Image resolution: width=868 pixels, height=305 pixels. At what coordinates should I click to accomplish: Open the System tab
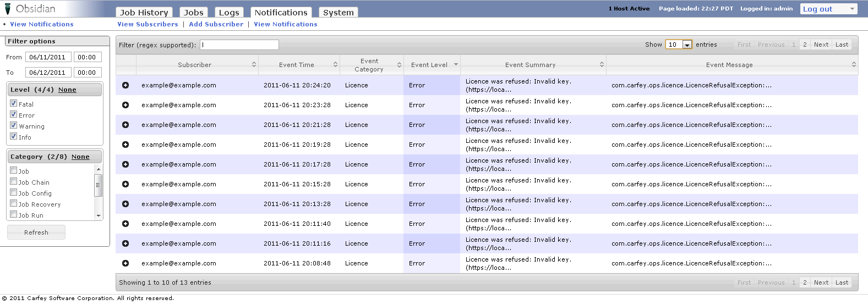338,13
